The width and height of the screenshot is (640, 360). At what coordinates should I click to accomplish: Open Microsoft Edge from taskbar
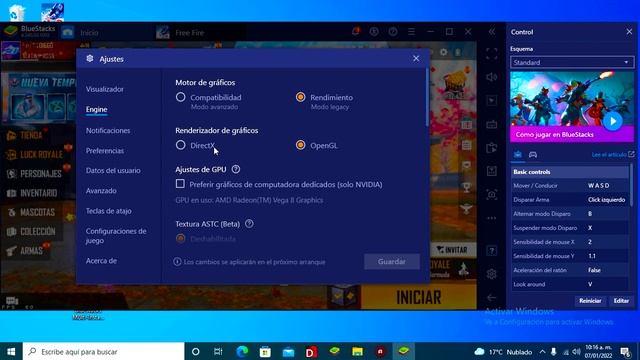coord(242,351)
